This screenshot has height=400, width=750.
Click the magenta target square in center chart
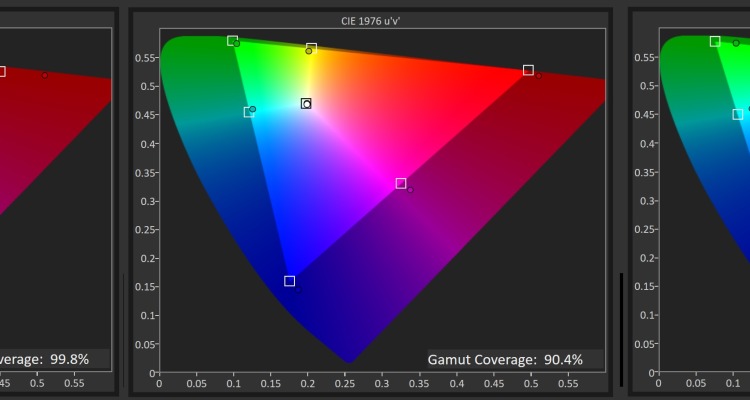pos(401,183)
